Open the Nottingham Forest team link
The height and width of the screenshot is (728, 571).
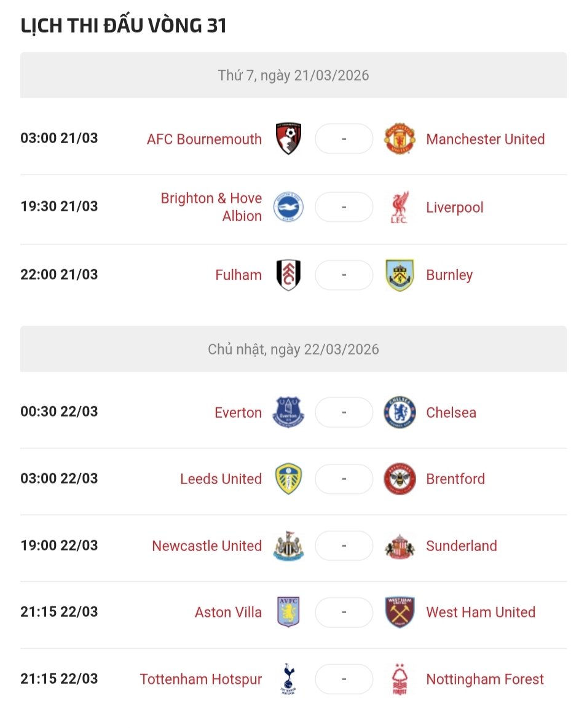coord(485,679)
